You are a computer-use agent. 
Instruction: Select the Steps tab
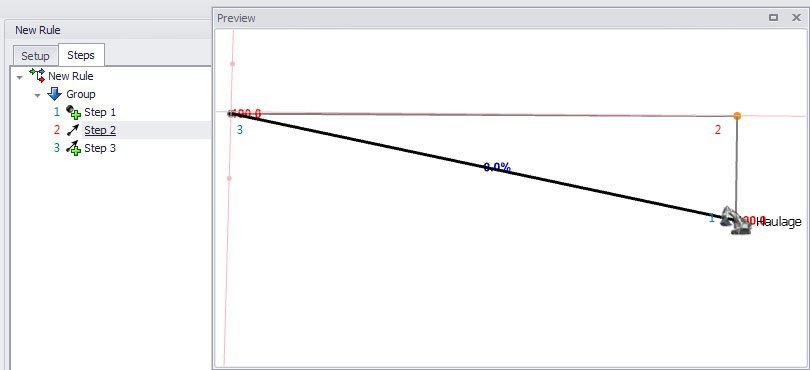[81, 55]
